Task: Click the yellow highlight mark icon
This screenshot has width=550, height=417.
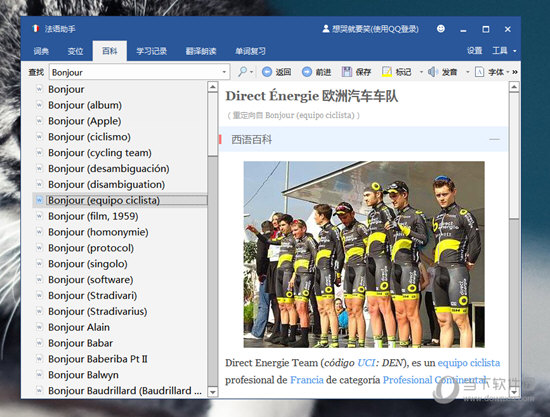Action: tap(387, 72)
